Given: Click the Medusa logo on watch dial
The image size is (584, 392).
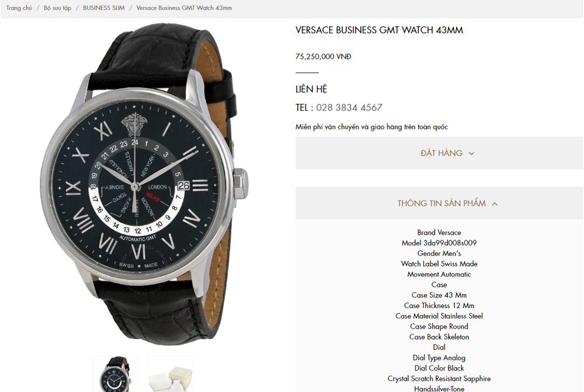Looking at the screenshot, I should pos(134,125).
